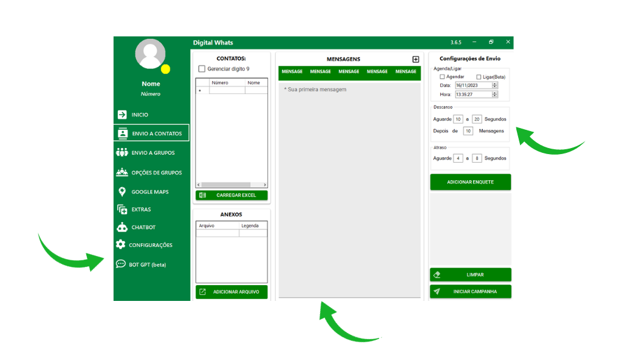Image resolution: width=622 pixels, height=364 pixels.
Task: Click the message text area placeholder
Action: pyautogui.click(x=315, y=90)
